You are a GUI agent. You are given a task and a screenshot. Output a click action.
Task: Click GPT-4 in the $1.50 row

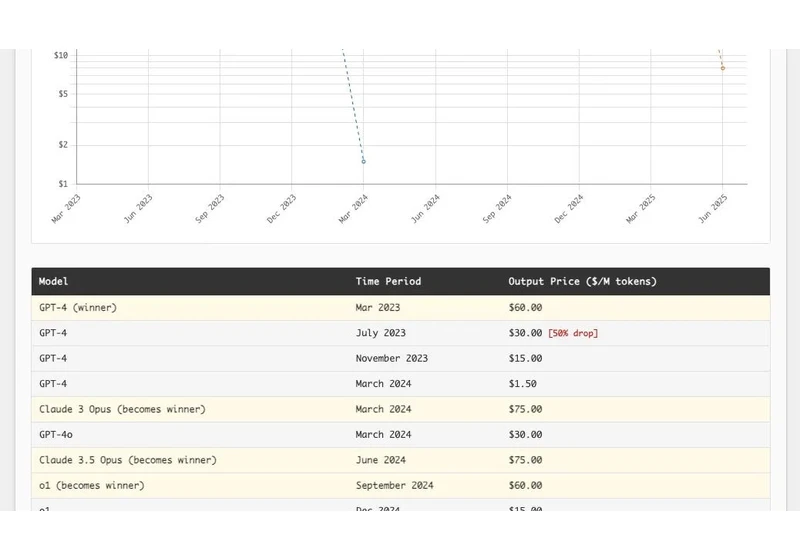point(53,384)
